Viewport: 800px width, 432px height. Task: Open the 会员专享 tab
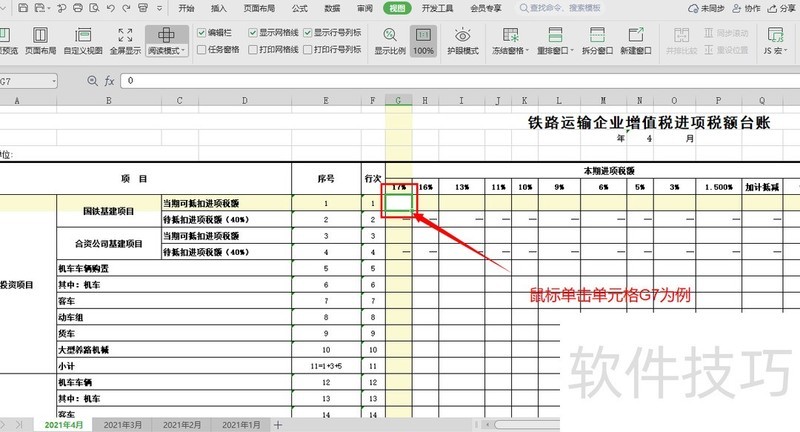click(x=486, y=8)
